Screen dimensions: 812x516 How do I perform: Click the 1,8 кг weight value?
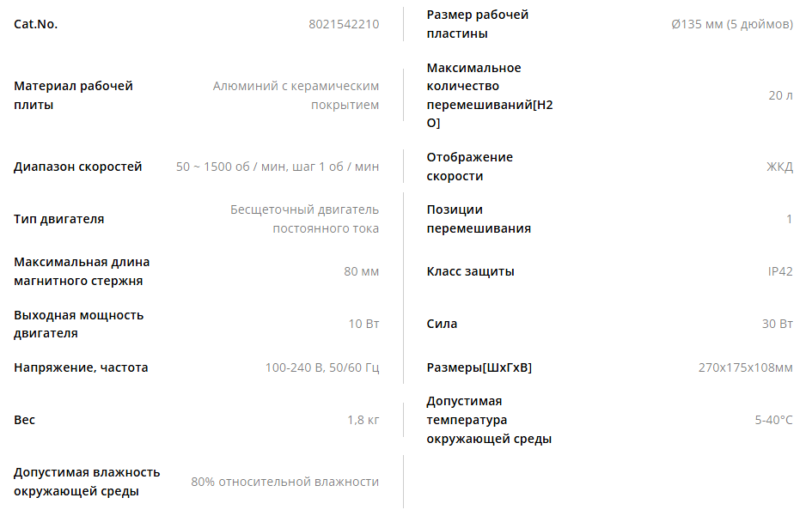[363, 420]
